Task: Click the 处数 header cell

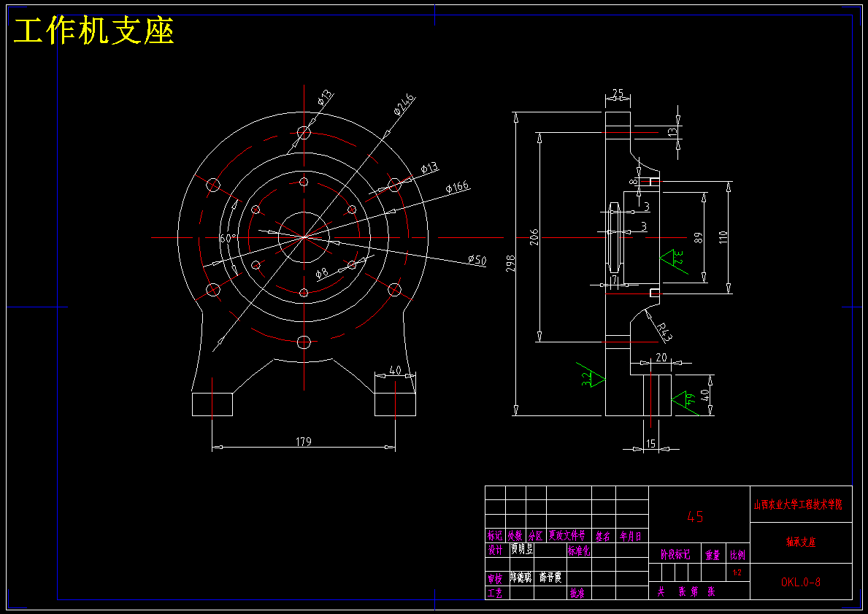Action: [515, 536]
